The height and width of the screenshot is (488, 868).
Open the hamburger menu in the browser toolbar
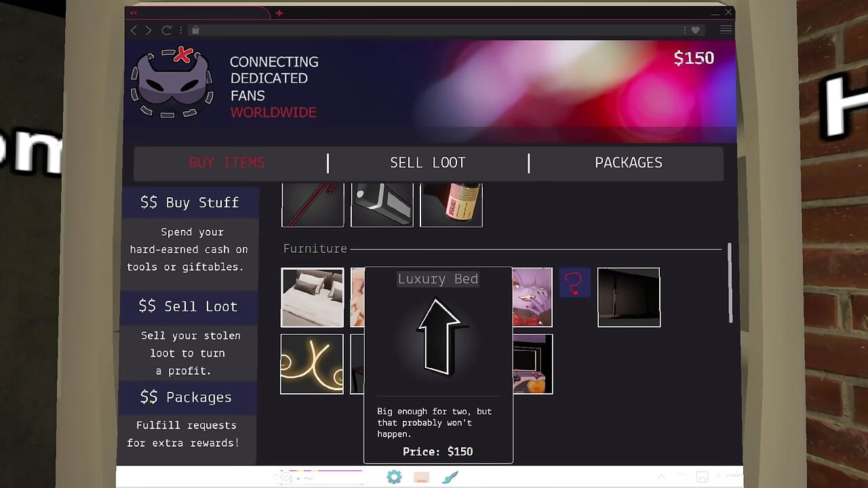726,30
